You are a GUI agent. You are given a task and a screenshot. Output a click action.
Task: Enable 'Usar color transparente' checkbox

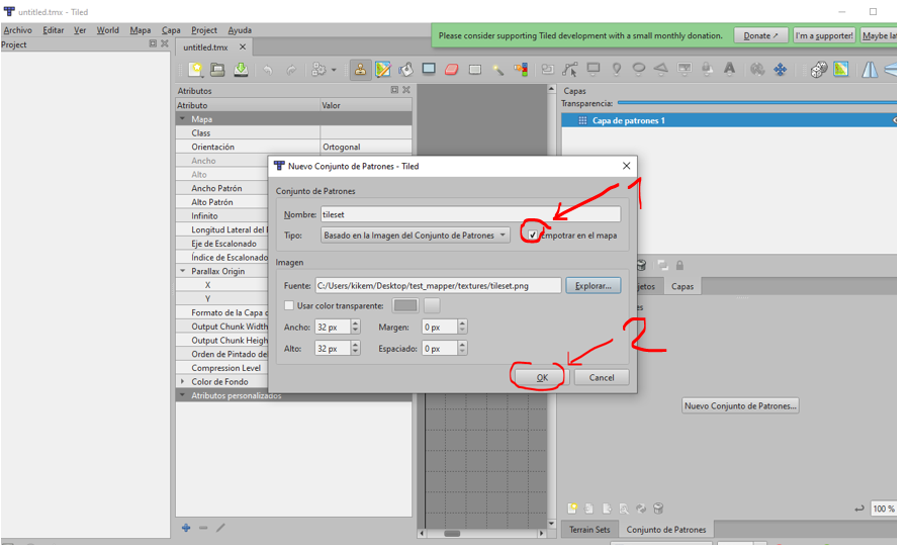tap(290, 305)
